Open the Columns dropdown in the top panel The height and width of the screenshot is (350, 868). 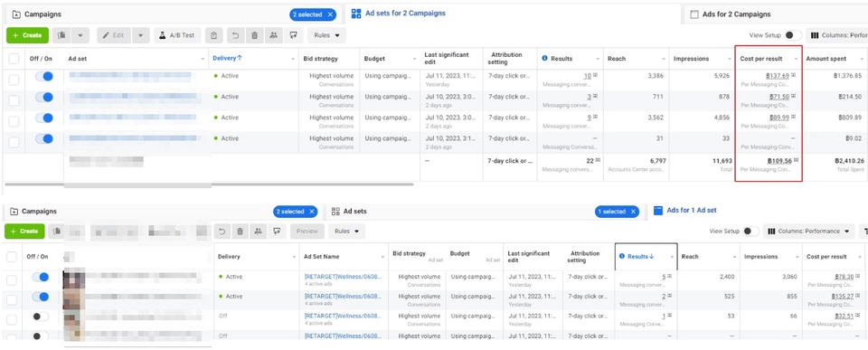(x=838, y=35)
